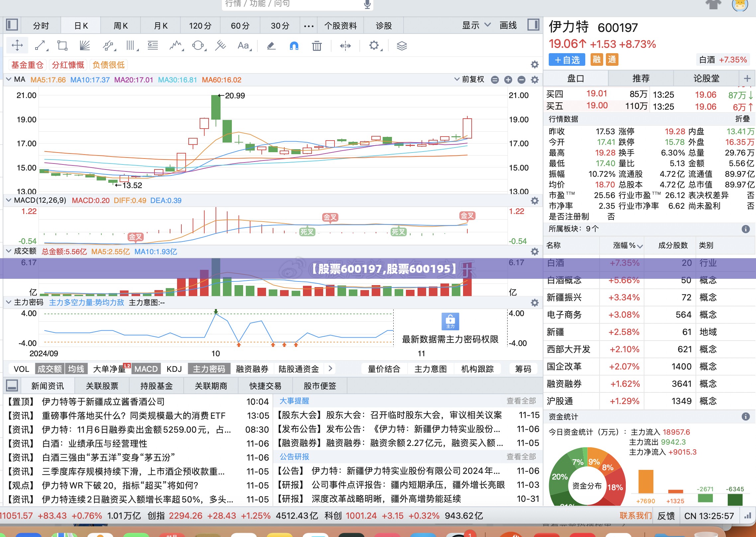The height and width of the screenshot is (537, 756).
Task: Select the text annotation tool
Action: click(x=244, y=46)
